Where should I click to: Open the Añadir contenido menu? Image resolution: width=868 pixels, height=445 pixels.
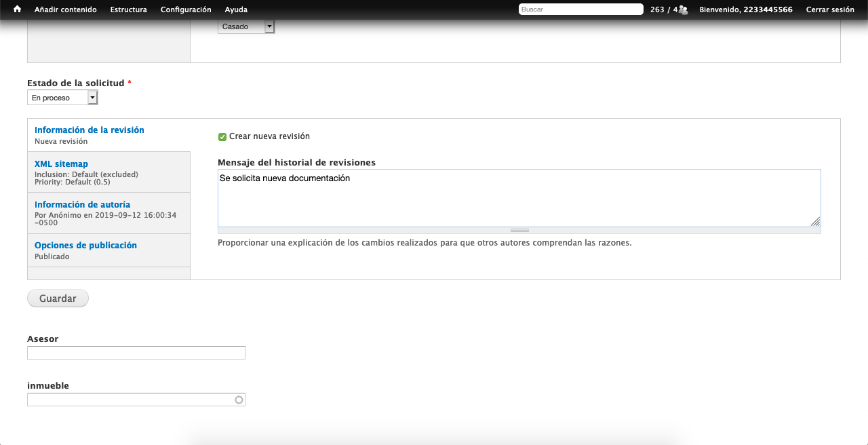tap(65, 9)
